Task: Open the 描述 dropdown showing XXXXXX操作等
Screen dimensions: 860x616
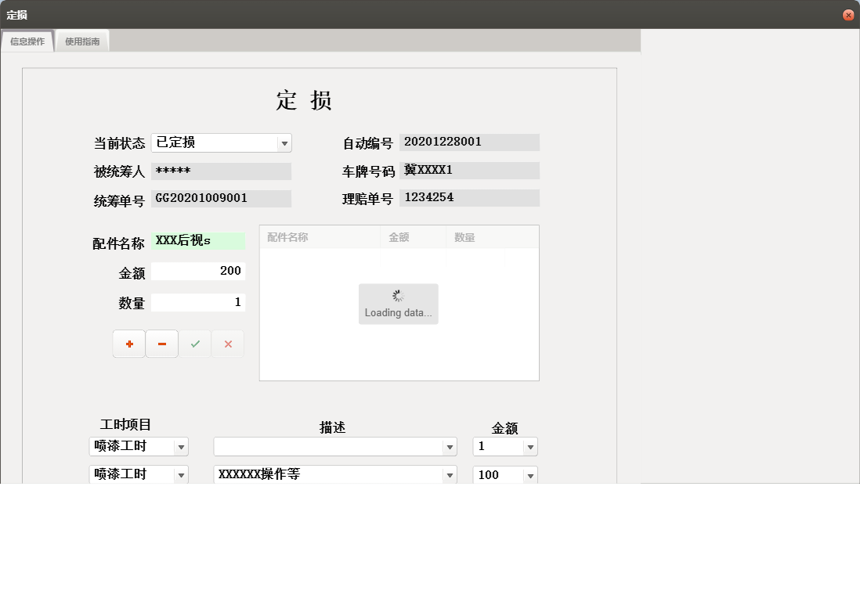Action: point(450,474)
